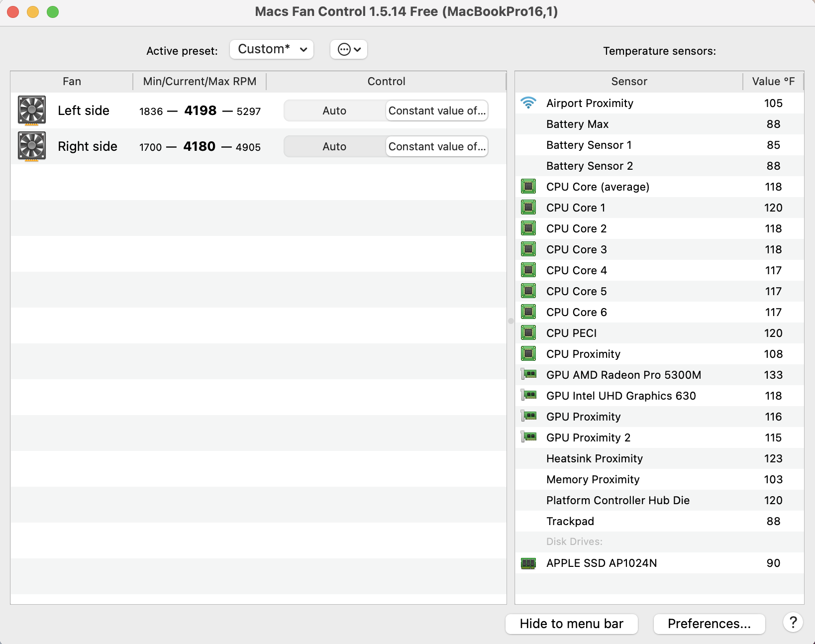Click the Hide to menu bar button
The height and width of the screenshot is (644, 815).
click(571, 624)
